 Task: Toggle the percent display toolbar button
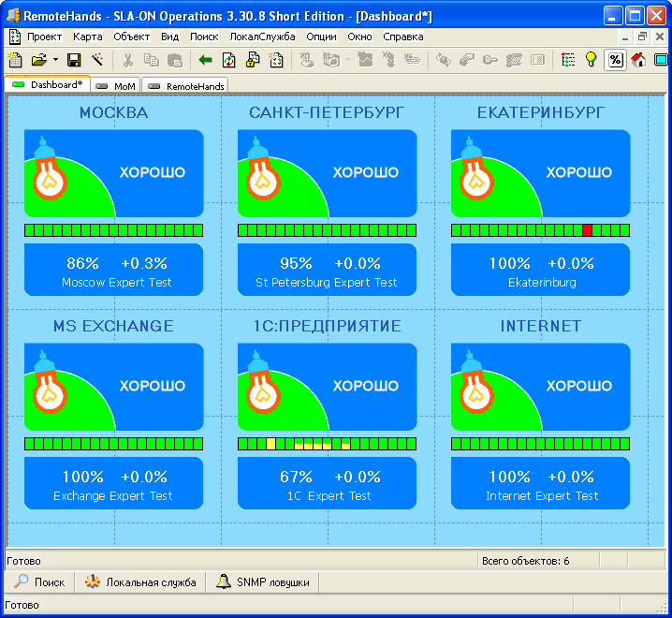click(x=615, y=60)
